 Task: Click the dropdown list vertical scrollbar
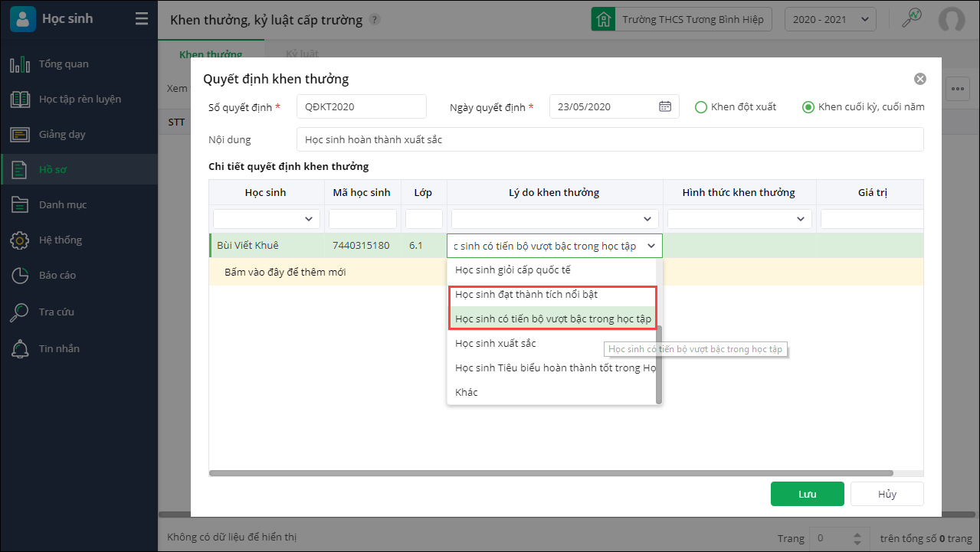659,364
